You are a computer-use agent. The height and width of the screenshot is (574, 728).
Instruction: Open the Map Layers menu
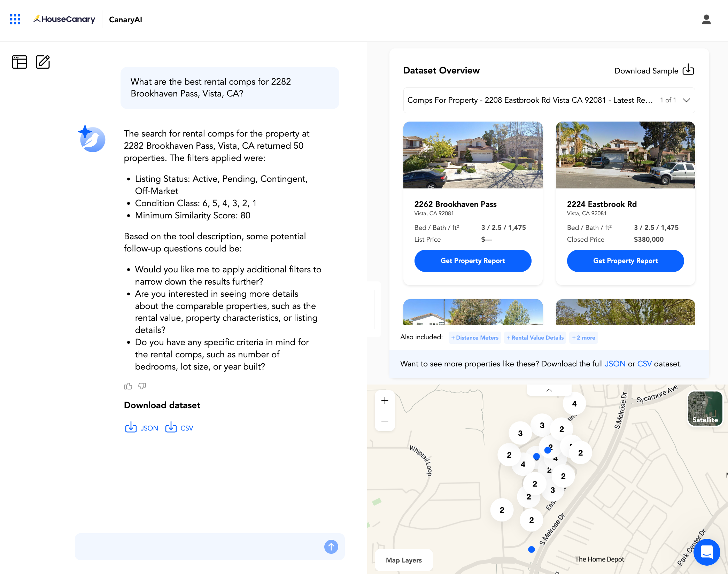404,560
